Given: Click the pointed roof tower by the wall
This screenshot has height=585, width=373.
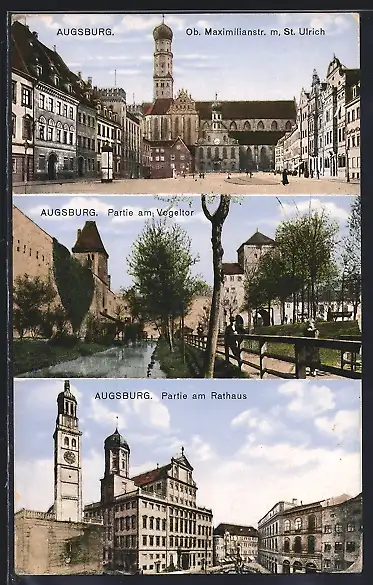Looking at the screenshot, I should click(x=91, y=250).
